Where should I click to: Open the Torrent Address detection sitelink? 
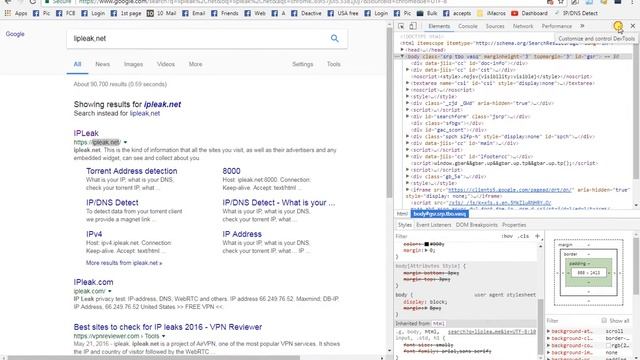click(131, 171)
